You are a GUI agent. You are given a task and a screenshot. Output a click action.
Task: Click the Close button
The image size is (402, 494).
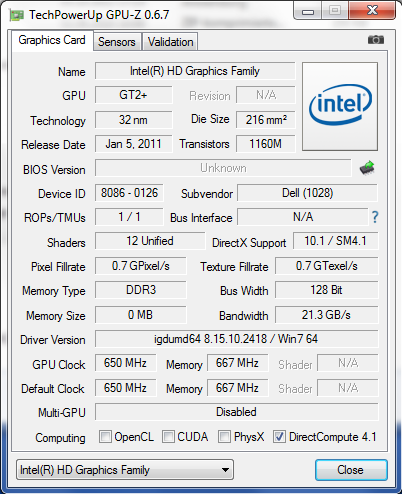[x=351, y=470]
